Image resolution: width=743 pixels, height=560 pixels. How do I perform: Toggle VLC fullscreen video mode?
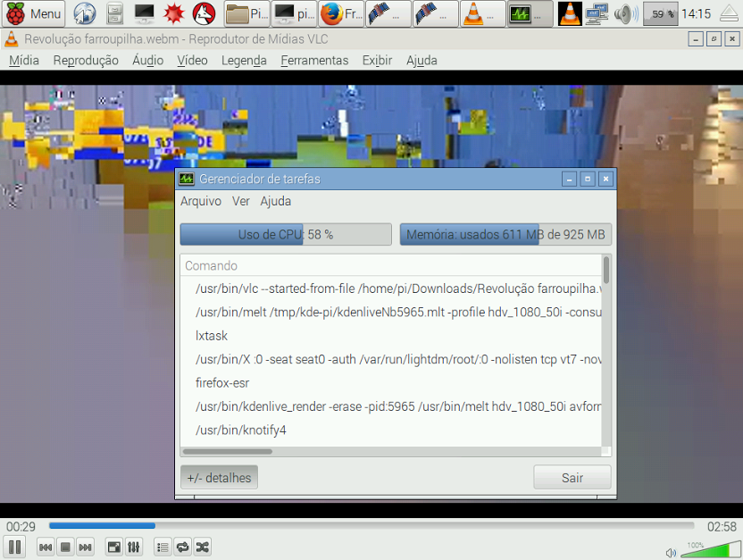click(x=114, y=547)
